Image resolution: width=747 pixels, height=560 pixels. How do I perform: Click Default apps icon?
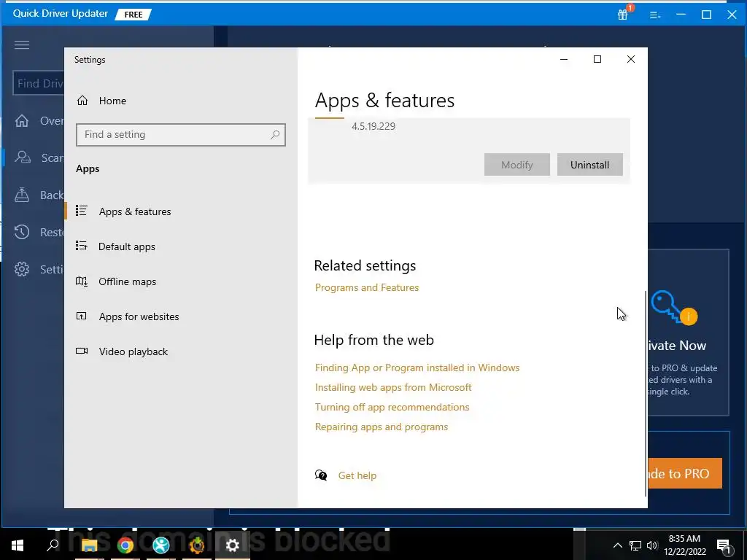(x=82, y=246)
